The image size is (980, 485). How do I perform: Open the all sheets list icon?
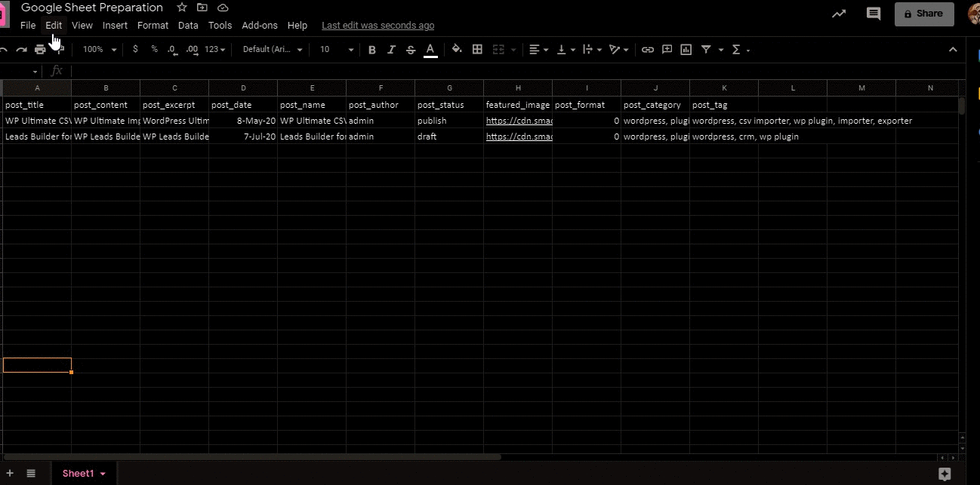(x=31, y=473)
